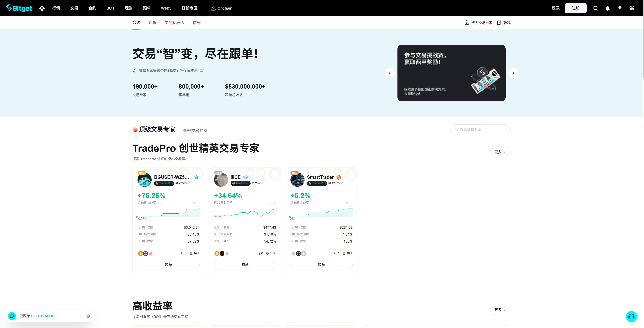Click the announcement list icon beside notice
The height and width of the screenshot is (328, 644).
click(x=202, y=71)
